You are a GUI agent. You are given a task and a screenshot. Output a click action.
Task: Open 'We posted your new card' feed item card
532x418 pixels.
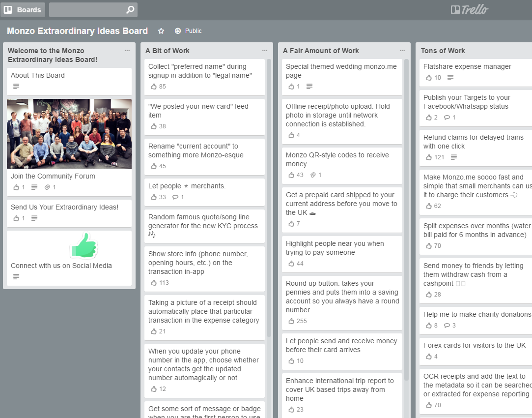pos(204,117)
